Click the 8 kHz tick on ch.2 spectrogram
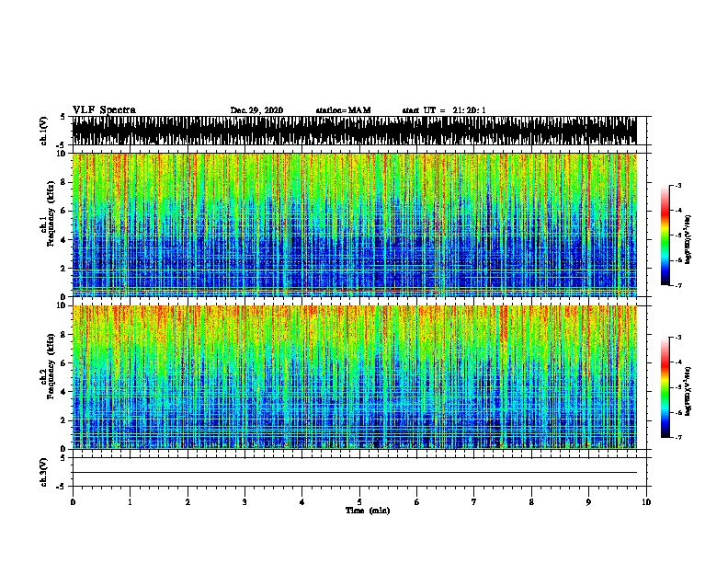This screenshot has height=563, width=728. pos(65,335)
